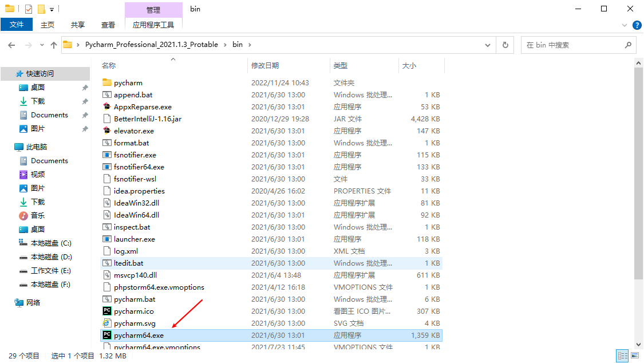Screen dimensions: 644x363
Task: Expand the ribbon chevron
Action: click(x=625, y=25)
